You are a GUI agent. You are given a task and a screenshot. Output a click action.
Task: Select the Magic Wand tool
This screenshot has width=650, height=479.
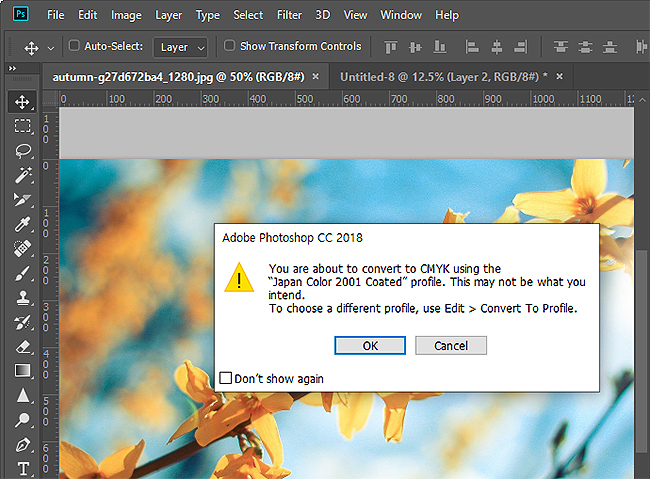[x=22, y=175]
